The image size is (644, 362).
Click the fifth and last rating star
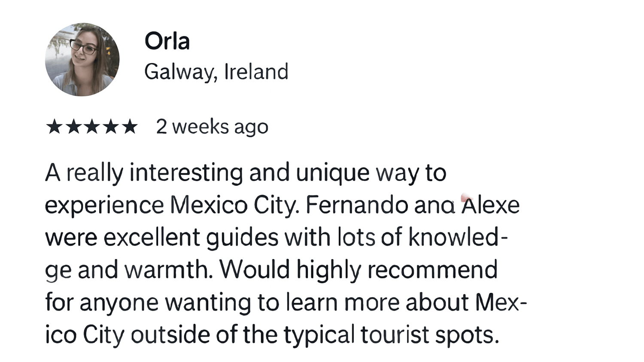pyautogui.click(x=130, y=127)
